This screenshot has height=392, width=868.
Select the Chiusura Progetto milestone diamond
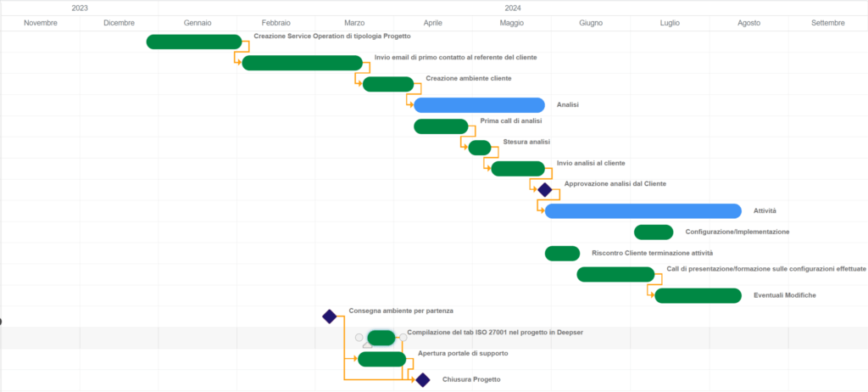click(x=422, y=380)
